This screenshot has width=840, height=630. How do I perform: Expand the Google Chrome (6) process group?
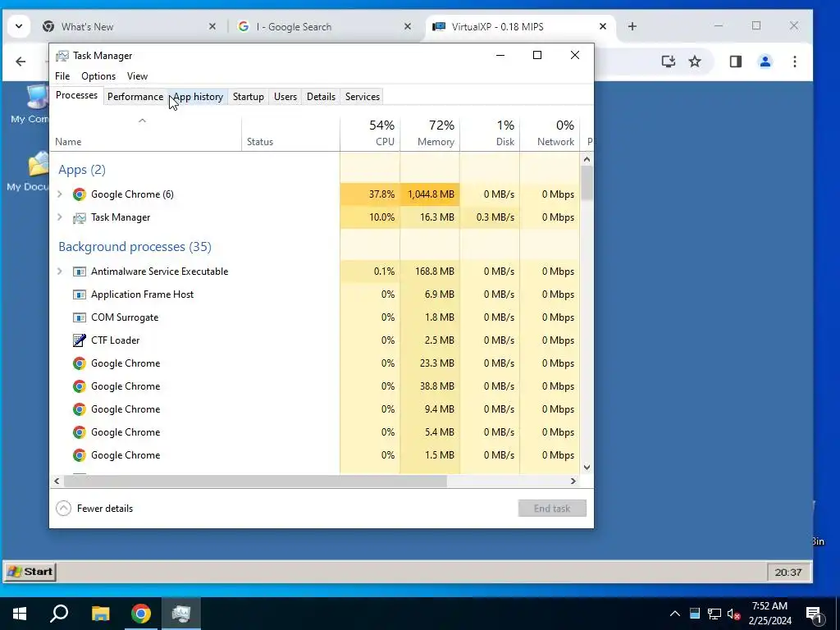[60, 194]
